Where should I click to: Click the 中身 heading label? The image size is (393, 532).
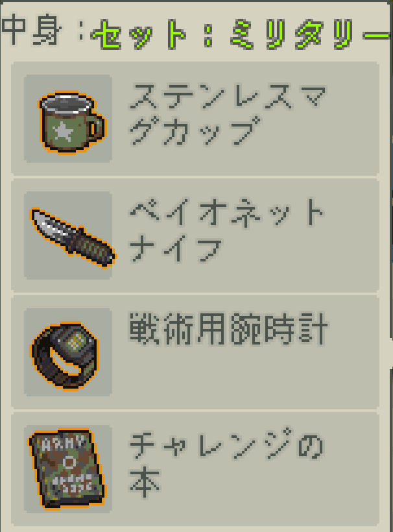pyautogui.click(x=32, y=29)
